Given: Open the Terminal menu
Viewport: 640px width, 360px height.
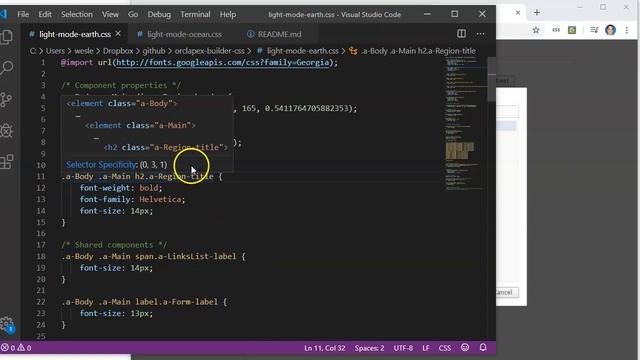Looking at the screenshot, I should [195, 14].
